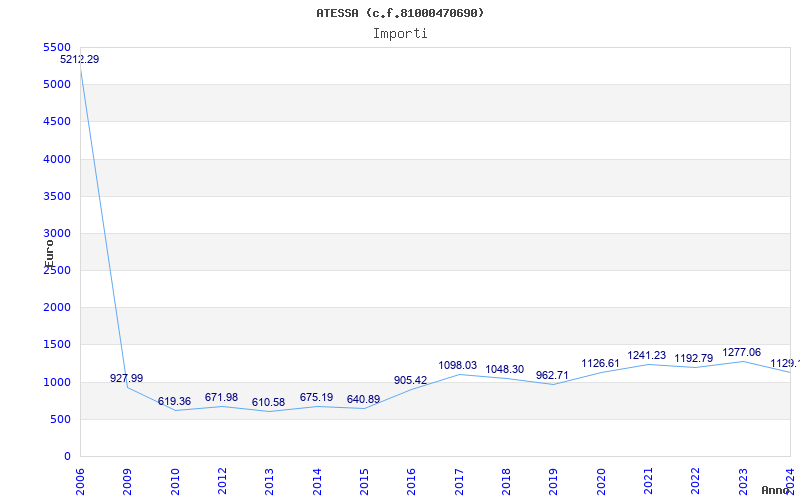The width and height of the screenshot is (800, 500).
Task: Select the data label 962.71
Action: point(552,376)
